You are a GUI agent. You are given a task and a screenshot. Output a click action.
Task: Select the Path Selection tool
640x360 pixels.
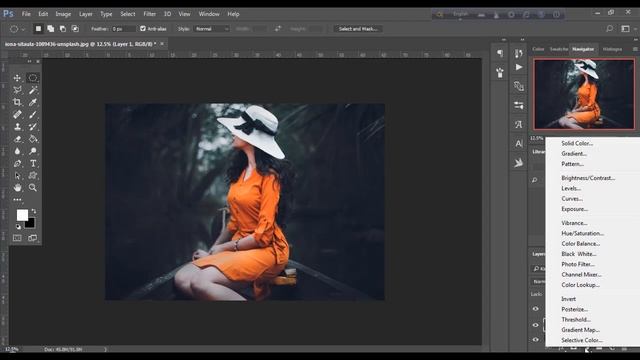pos(17,176)
